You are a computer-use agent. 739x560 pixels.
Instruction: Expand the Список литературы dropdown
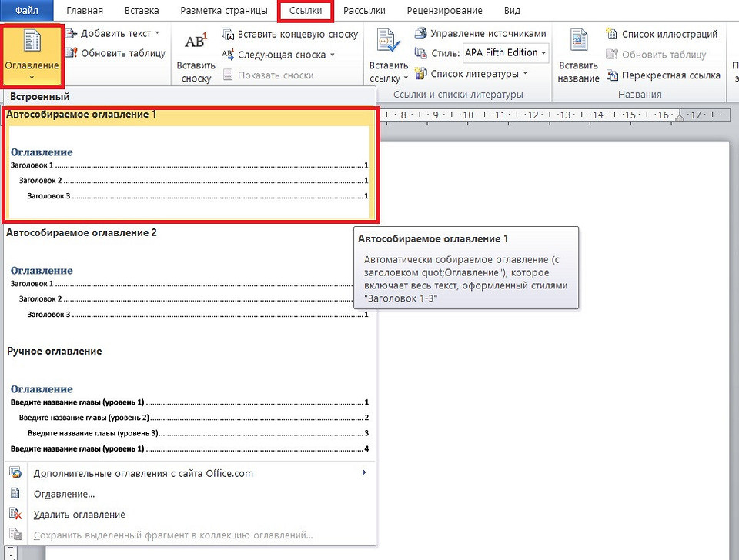point(525,74)
